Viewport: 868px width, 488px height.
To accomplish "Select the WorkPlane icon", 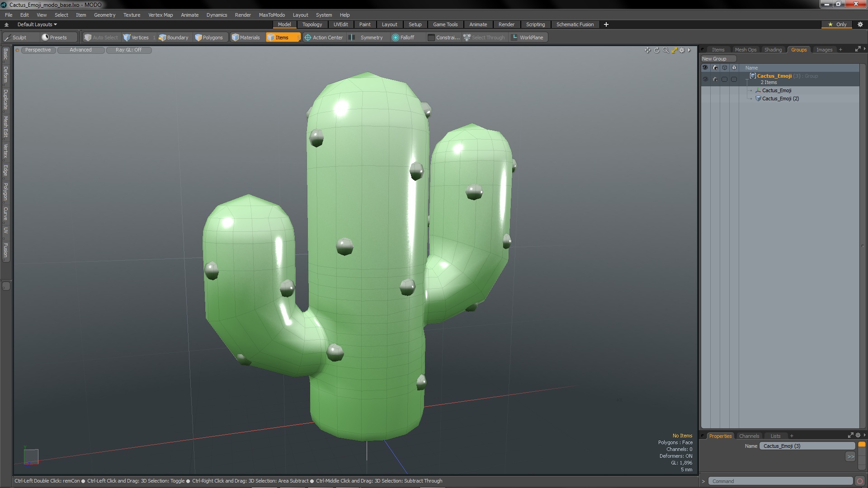I will coord(514,37).
